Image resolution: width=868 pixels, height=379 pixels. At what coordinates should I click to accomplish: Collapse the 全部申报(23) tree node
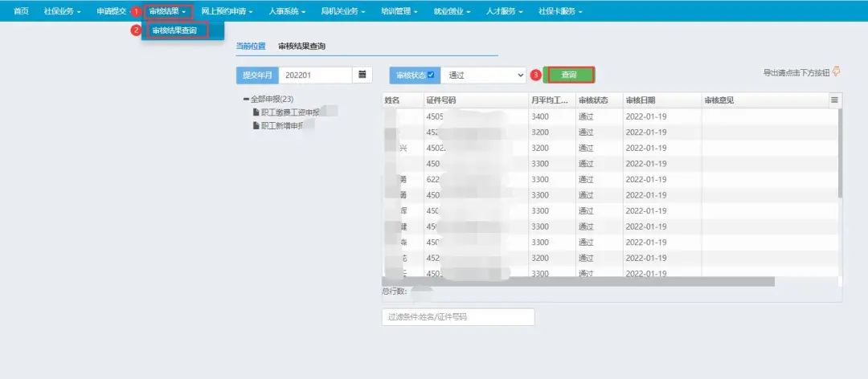246,100
